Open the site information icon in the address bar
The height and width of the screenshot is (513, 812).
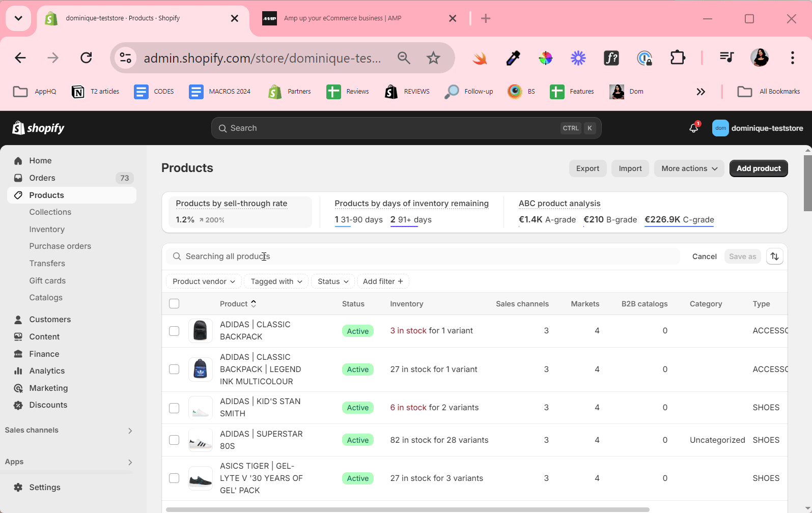click(126, 58)
